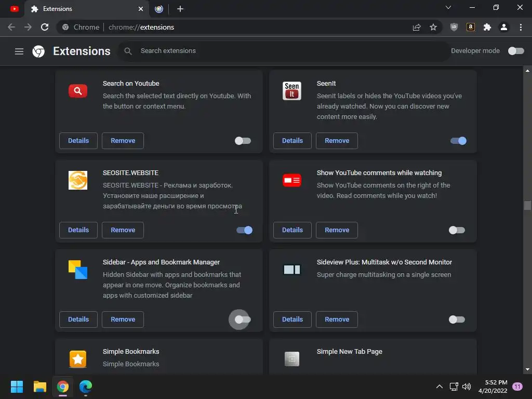Click the Search extensions field
This screenshot has height=399, width=532.
(284, 51)
